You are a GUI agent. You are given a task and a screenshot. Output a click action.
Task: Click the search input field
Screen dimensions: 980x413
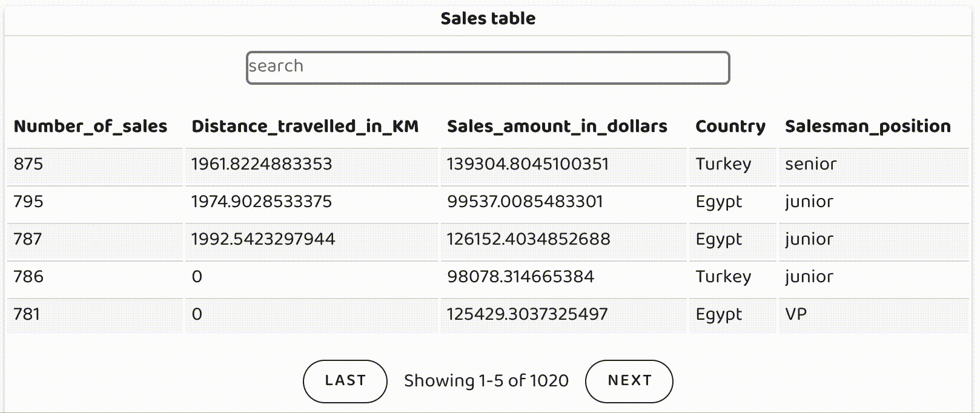[x=488, y=67]
